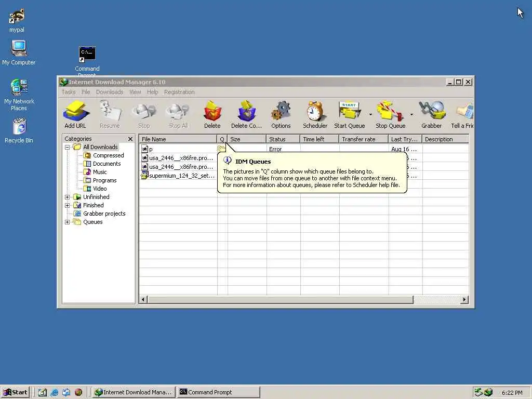Click the Delete Completed toolbar icon
The height and width of the screenshot is (399, 532).
247,115
